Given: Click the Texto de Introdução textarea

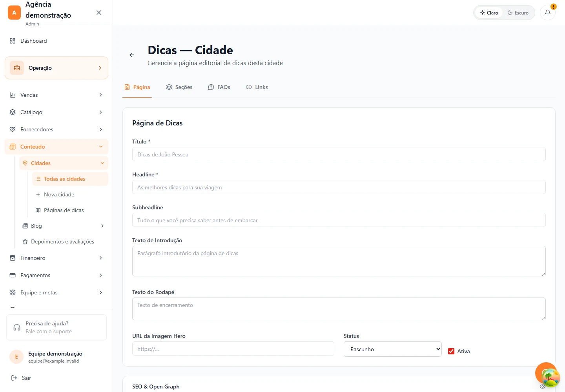Looking at the screenshot, I should pyautogui.click(x=339, y=261).
